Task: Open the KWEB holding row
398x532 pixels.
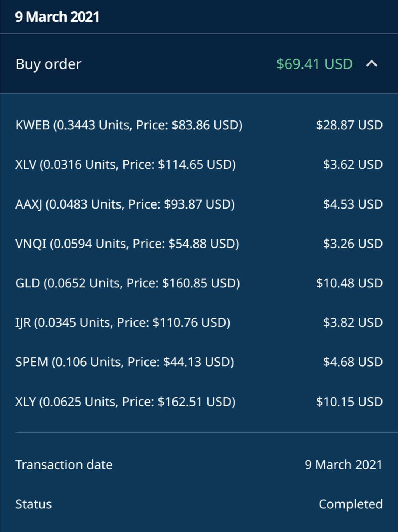Action: click(199, 125)
